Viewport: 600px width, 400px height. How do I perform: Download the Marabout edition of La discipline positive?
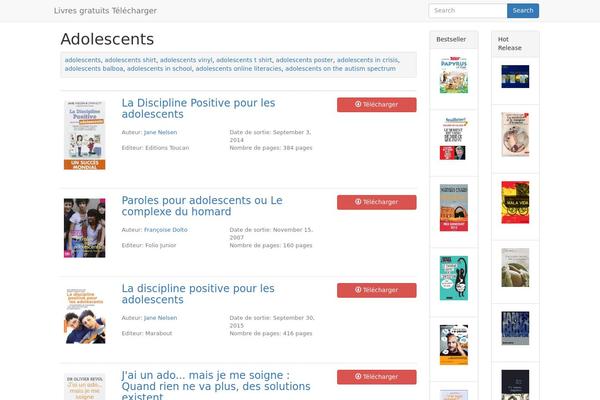coord(377,291)
